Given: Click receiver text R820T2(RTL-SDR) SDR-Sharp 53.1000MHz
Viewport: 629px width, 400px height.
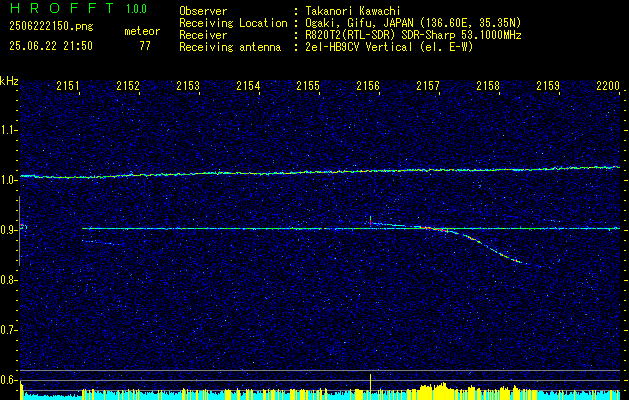Looking at the screenshot, I should [x=413, y=35].
